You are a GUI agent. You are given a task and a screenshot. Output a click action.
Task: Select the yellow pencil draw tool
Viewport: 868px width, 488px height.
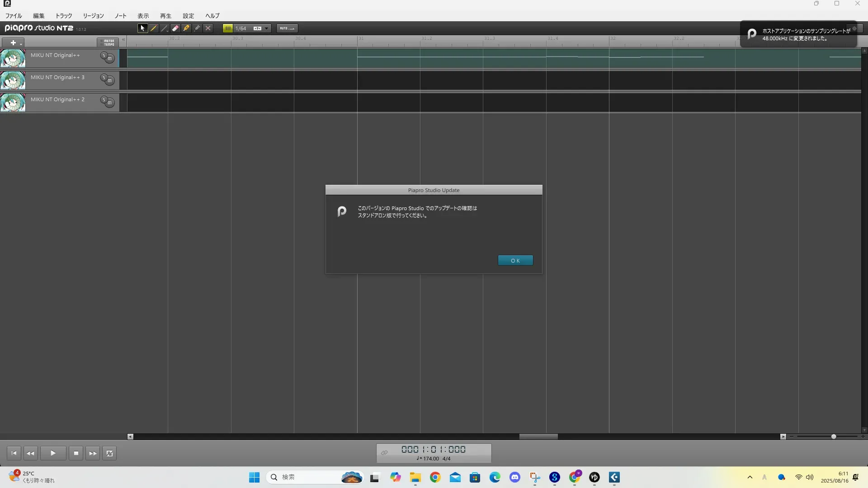(154, 28)
